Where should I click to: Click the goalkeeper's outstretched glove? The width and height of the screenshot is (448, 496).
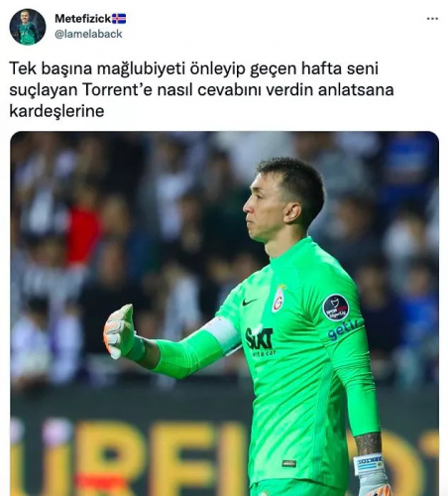(120, 331)
